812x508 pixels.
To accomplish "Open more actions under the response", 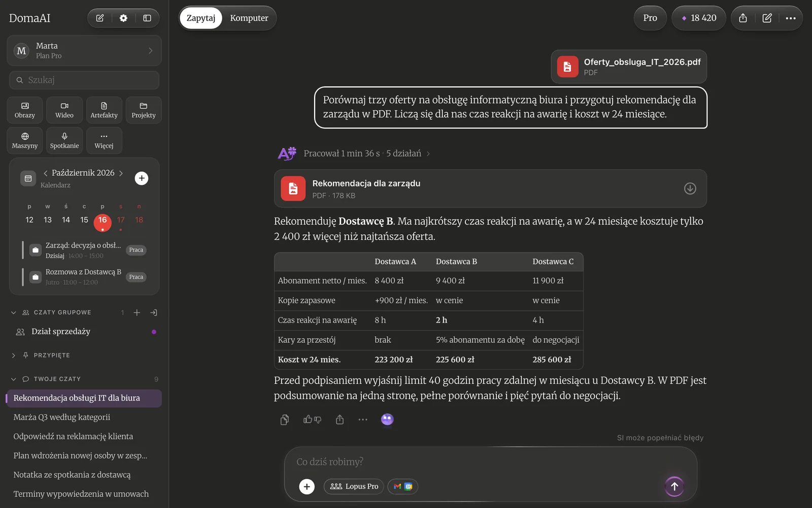I will pyautogui.click(x=363, y=420).
